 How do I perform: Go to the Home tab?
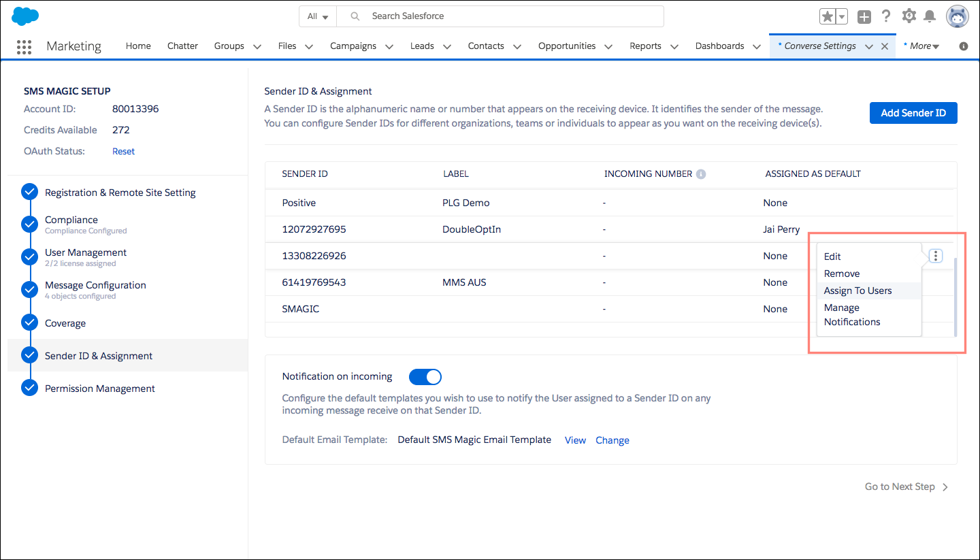pyautogui.click(x=138, y=46)
